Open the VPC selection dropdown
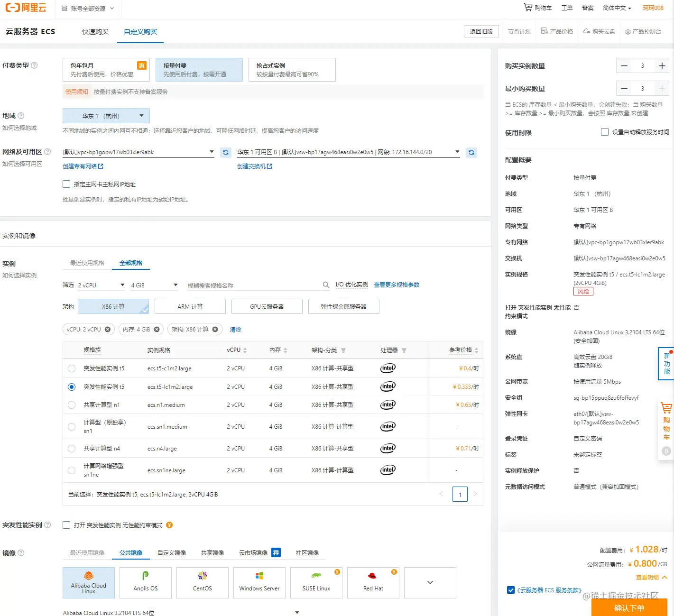 (x=138, y=152)
